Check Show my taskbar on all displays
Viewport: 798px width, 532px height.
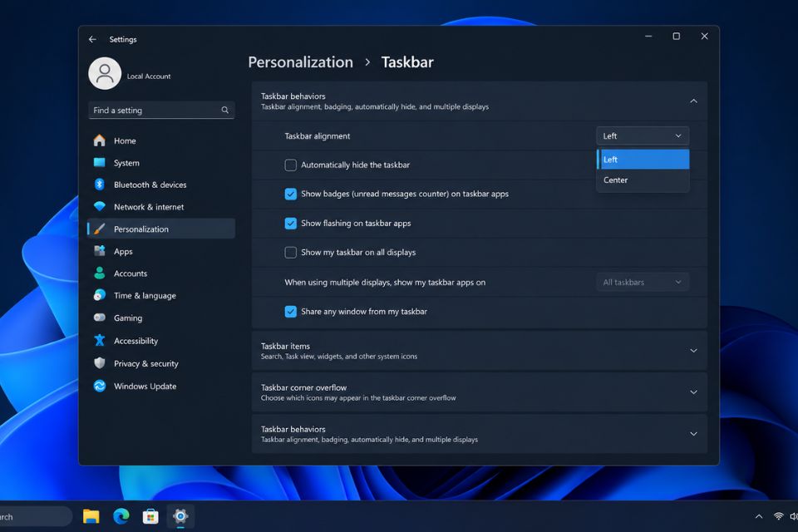(291, 253)
